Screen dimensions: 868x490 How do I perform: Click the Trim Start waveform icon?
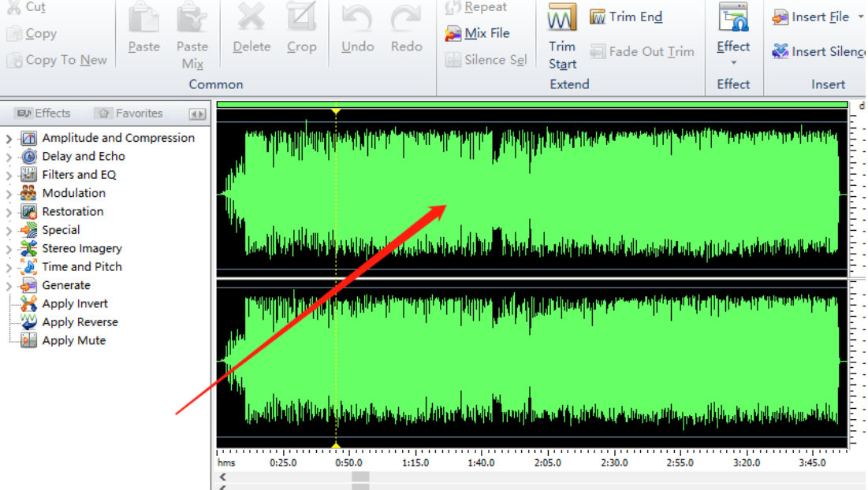562,18
